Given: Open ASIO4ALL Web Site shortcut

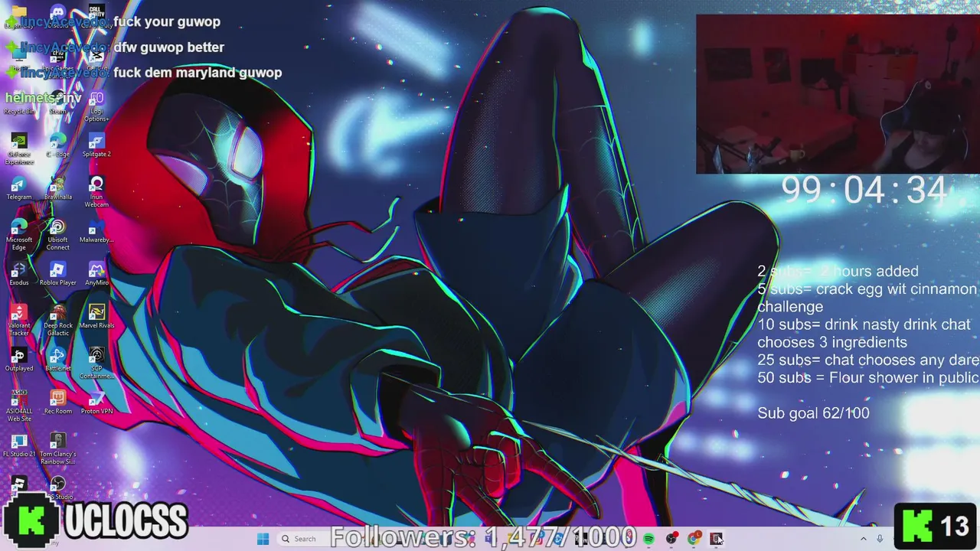Looking at the screenshot, I should (19, 406).
